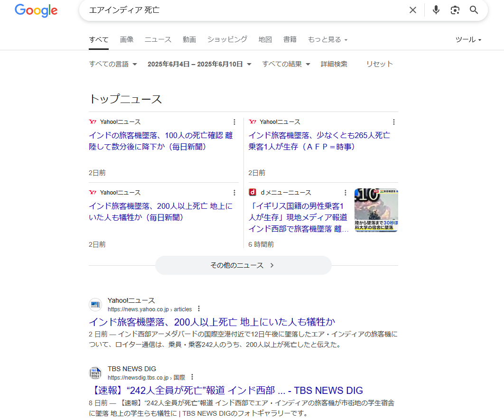Submit search with the magnifying glass icon
The image size is (504, 420).
pos(474,10)
